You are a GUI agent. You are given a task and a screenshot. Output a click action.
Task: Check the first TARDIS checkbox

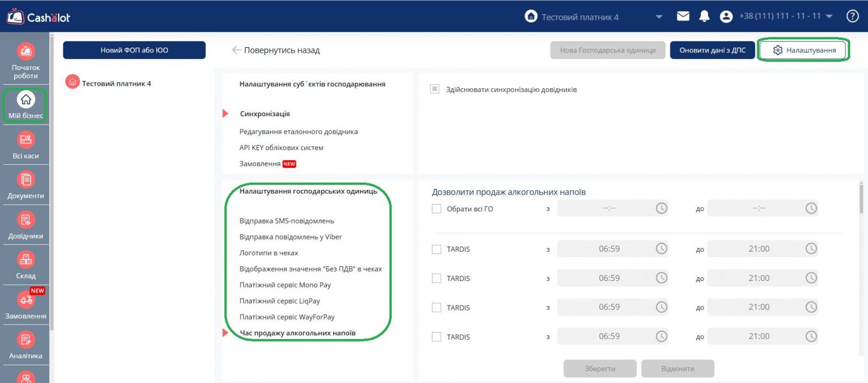point(437,249)
